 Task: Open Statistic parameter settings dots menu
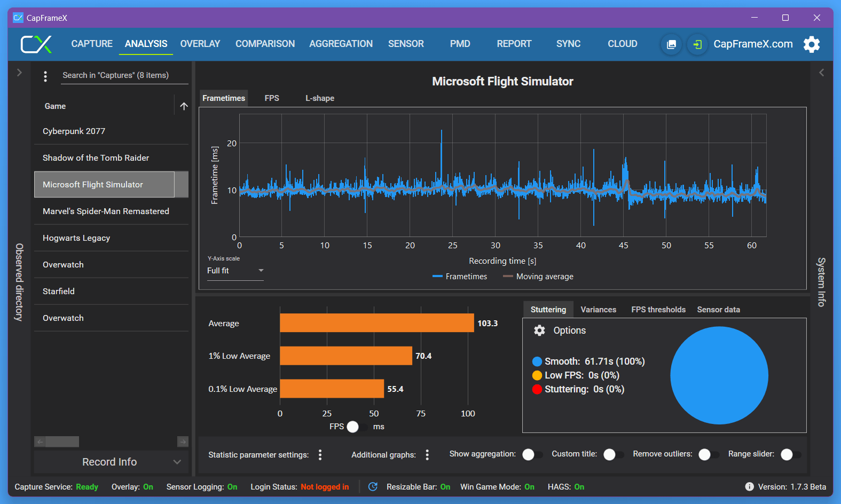pos(320,454)
